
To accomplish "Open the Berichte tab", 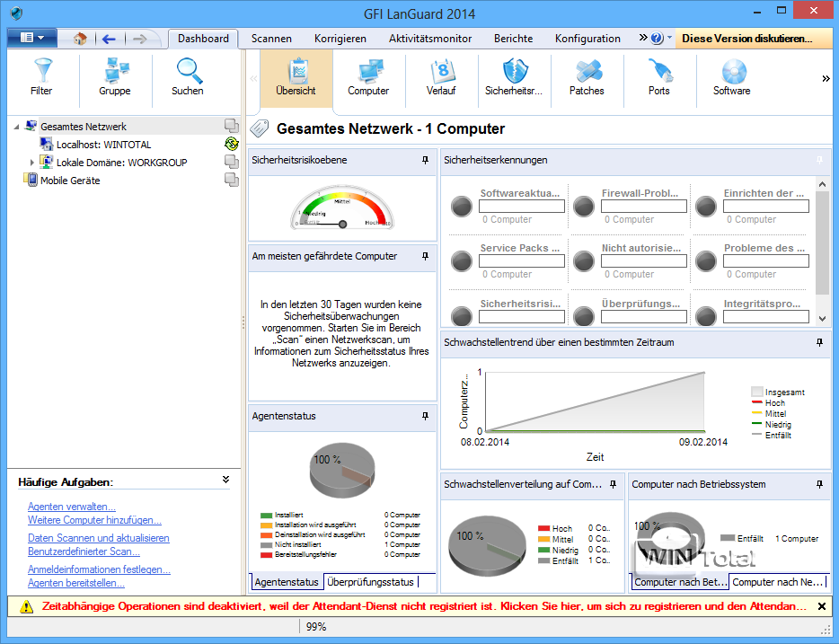I will pyautogui.click(x=513, y=39).
